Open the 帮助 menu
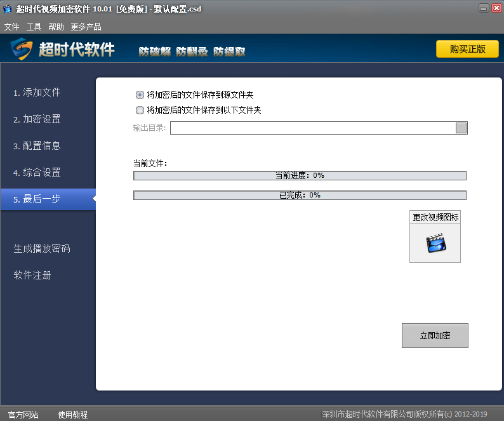504x421 pixels. coord(56,27)
